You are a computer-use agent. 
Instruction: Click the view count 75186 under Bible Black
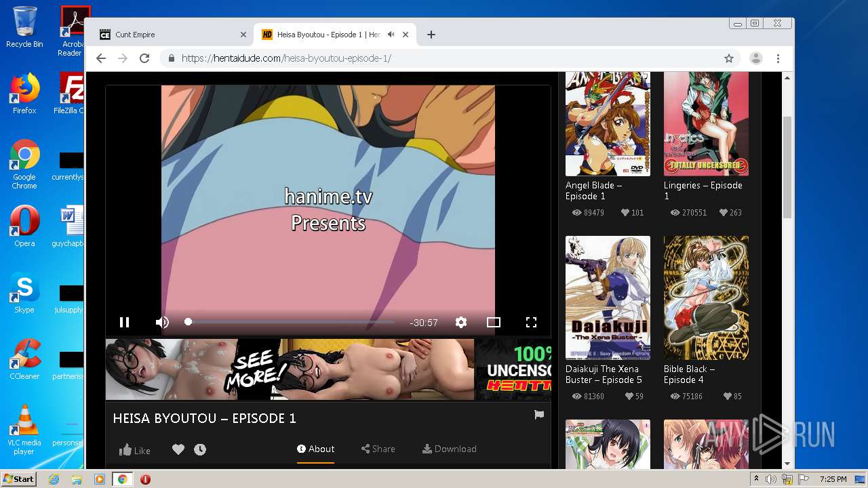click(686, 396)
